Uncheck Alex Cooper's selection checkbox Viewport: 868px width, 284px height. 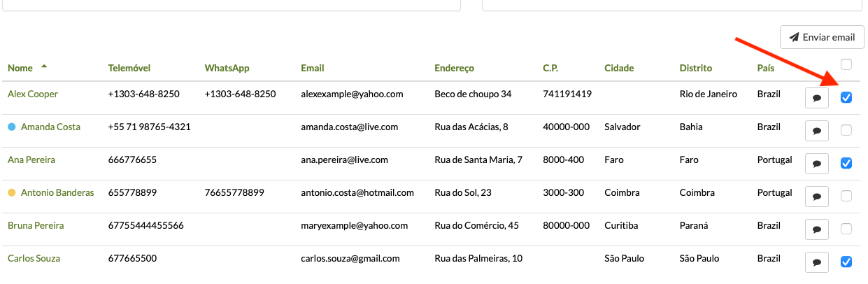point(846,97)
